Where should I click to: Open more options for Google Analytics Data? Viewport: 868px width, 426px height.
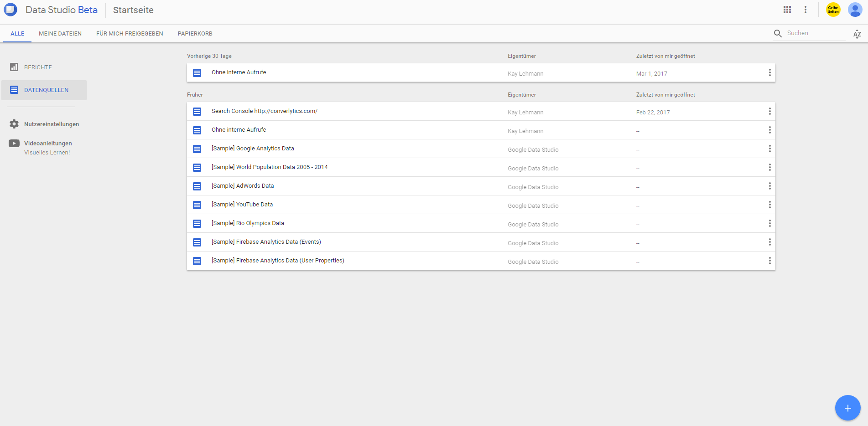pyautogui.click(x=769, y=149)
